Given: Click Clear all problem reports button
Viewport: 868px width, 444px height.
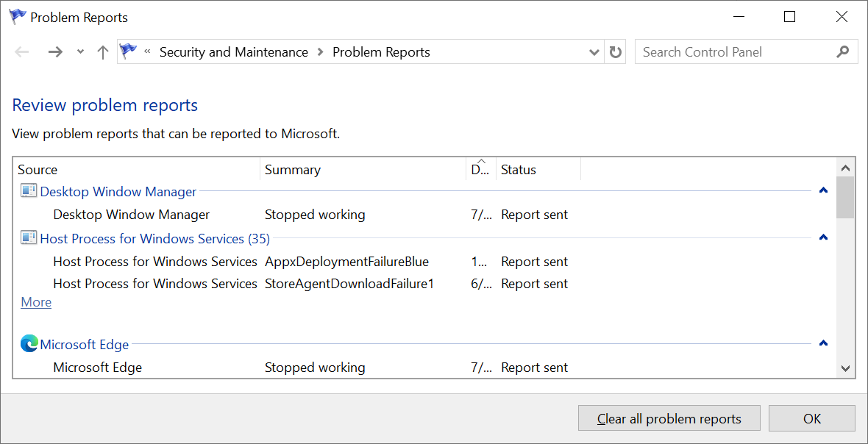Looking at the screenshot, I should (669, 418).
